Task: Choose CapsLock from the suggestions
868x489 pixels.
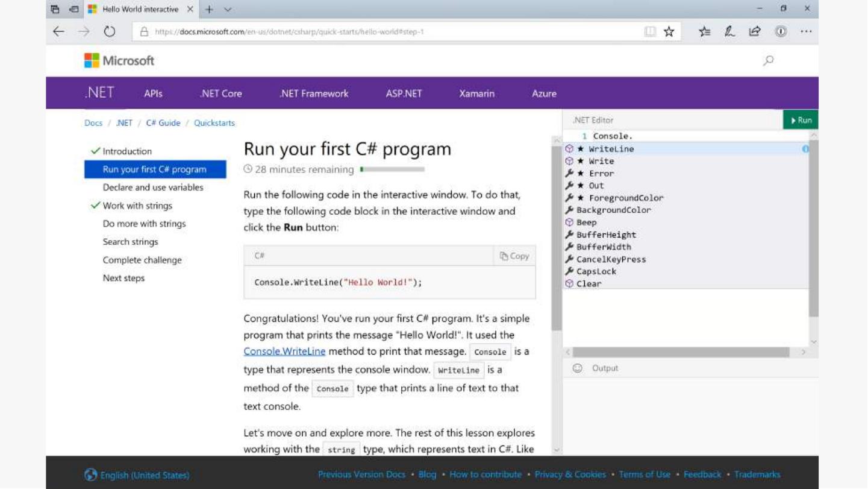Action: (686, 271)
